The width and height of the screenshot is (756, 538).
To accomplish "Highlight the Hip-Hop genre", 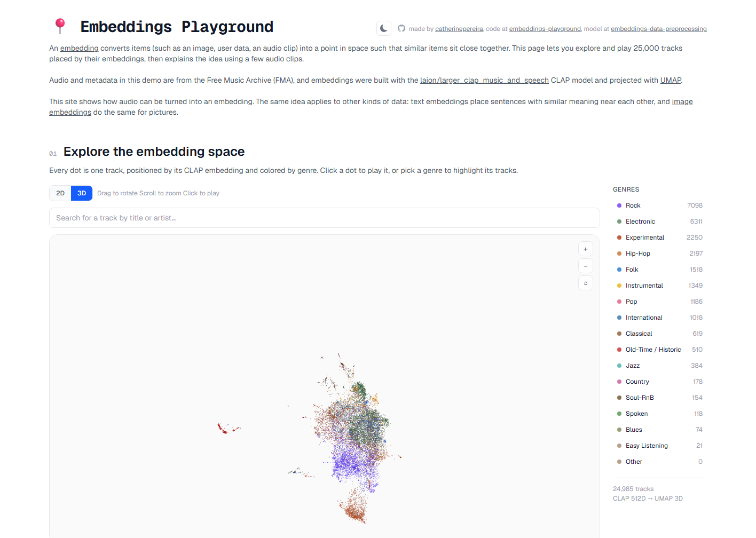I will [660, 254].
